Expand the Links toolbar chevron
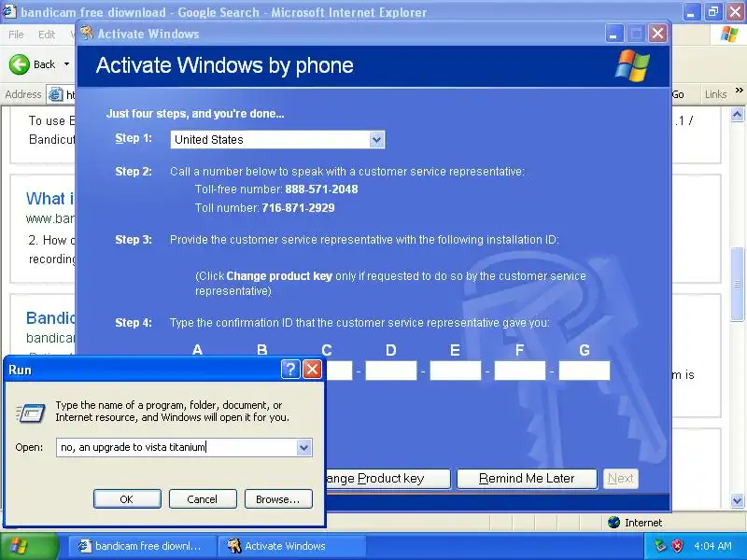 click(x=739, y=90)
